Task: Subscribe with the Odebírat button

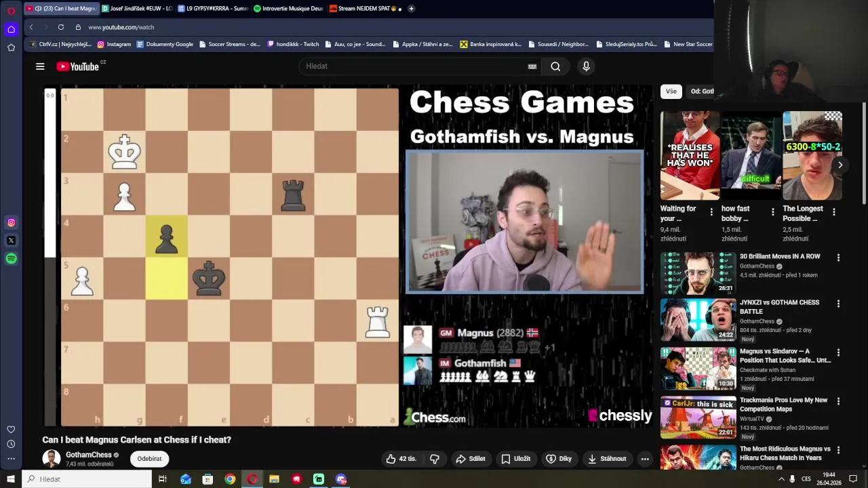Action: pyautogui.click(x=149, y=459)
